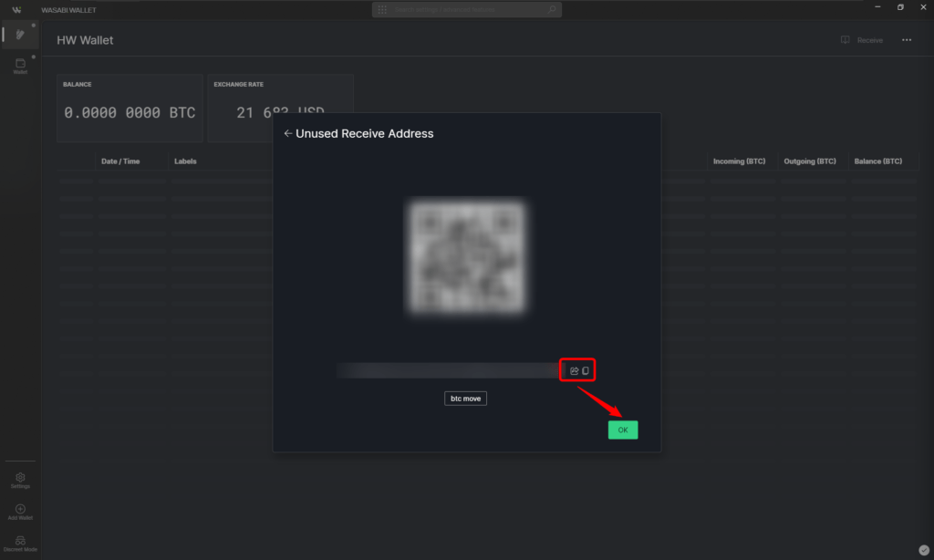This screenshot has width=934, height=560.
Task: Click the Wasabi Wallet logo icon
Action: tap(16, 9)
